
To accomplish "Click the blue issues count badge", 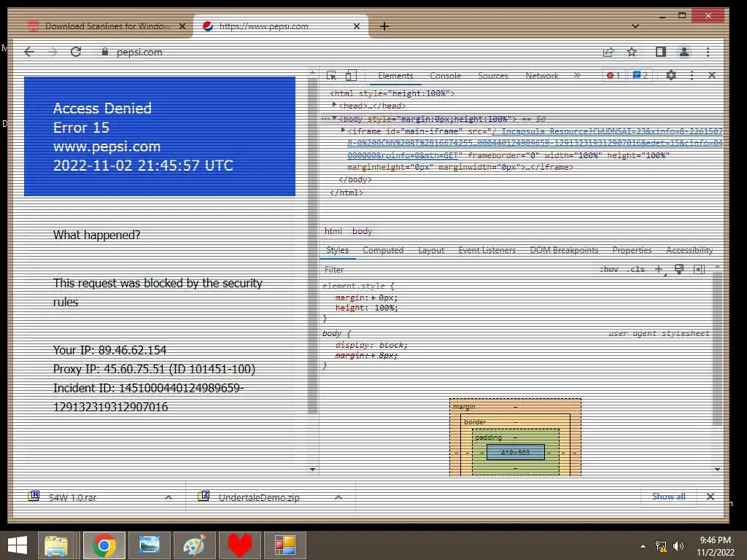I will tap(640, 75).
